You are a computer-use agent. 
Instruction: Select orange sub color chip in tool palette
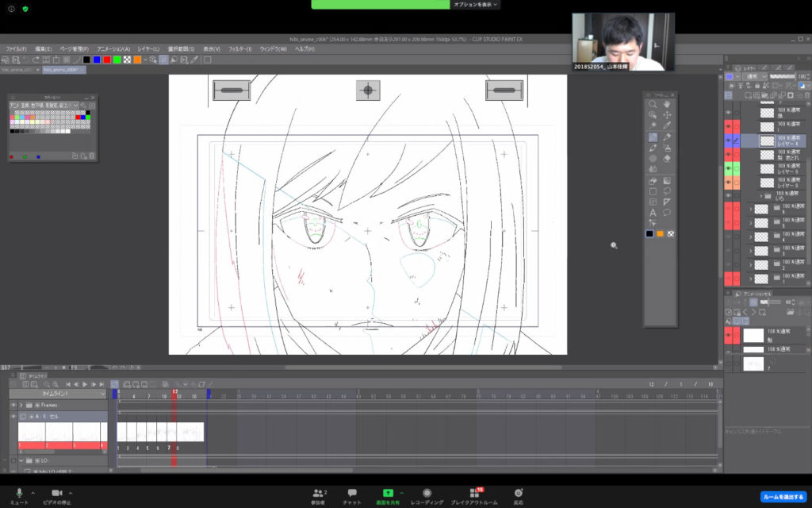(661, 234)
